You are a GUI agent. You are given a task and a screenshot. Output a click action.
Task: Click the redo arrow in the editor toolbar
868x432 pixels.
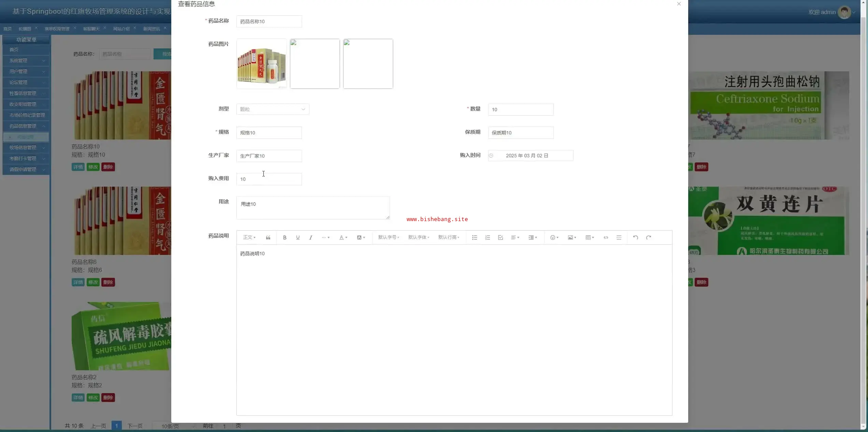[648, 237]
